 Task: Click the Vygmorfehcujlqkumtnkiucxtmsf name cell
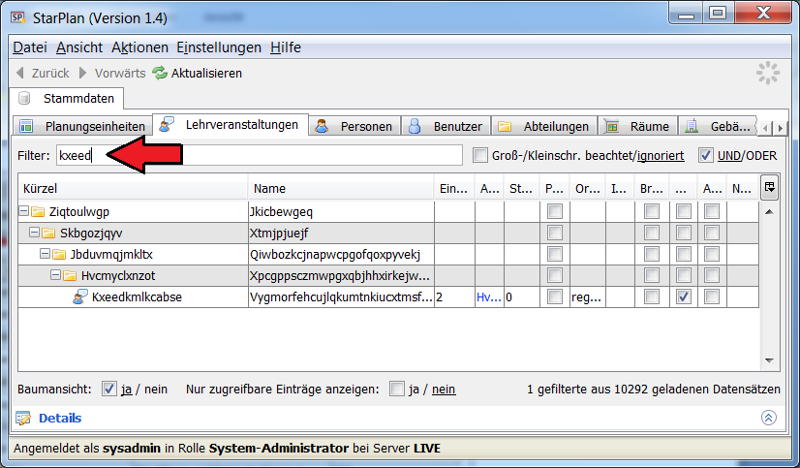pos(341,297)
